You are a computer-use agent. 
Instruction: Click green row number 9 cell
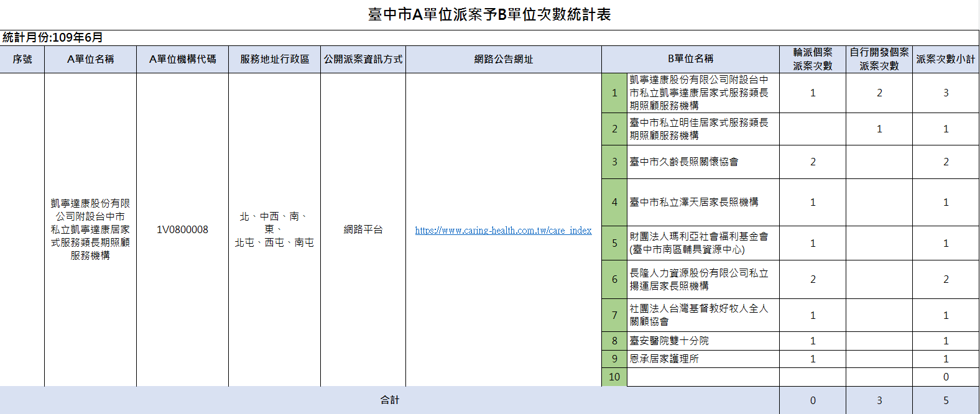pyautogui.click(x=614, y=359)
